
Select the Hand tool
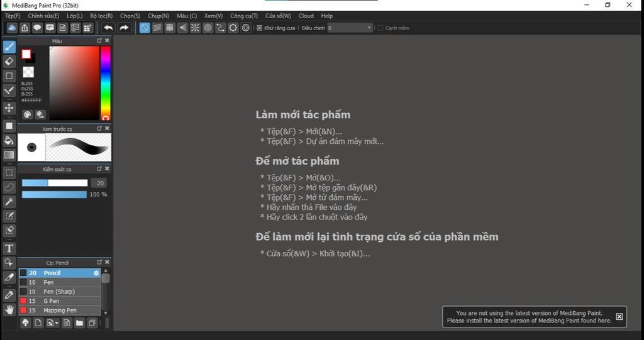point(9,309)
